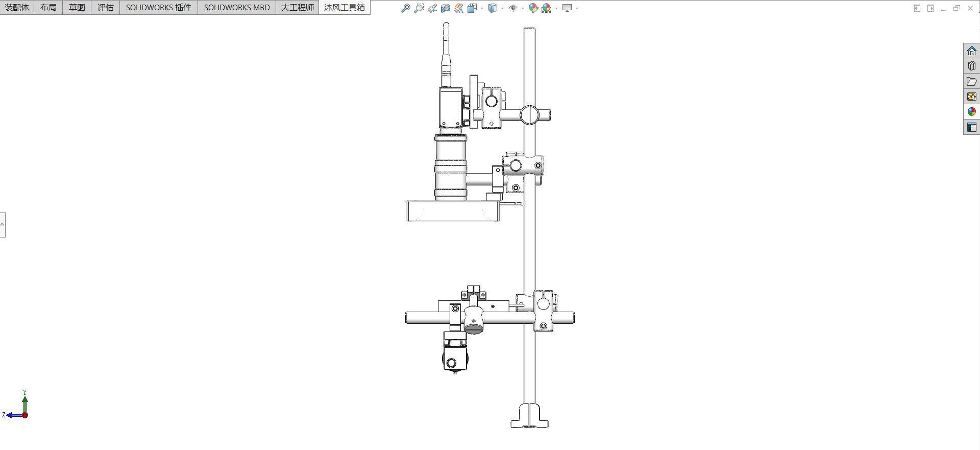Toggle the Section View tool
The image size is (980, 450).
tap(446, 8)
